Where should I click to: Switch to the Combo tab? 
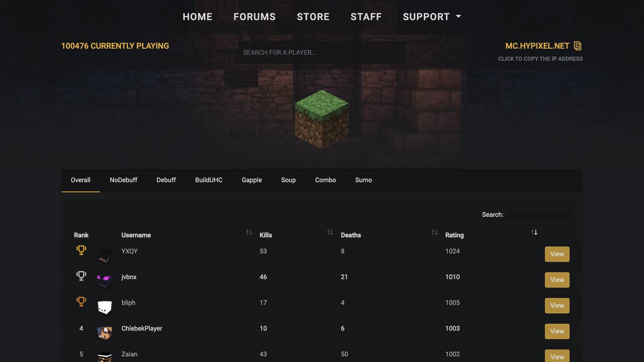(326, 180)
